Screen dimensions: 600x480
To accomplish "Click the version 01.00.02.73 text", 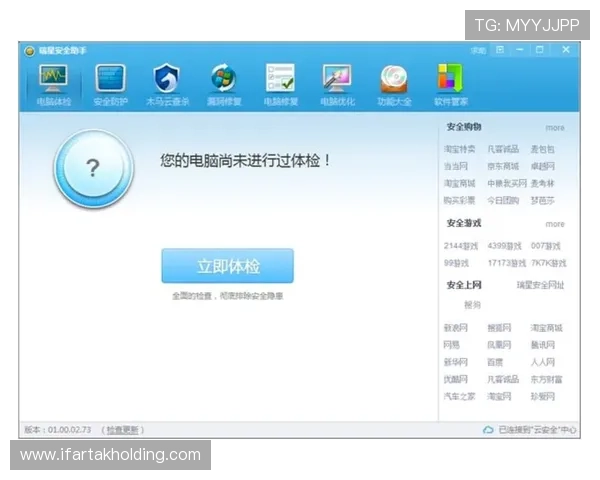I will click(58, 430).
